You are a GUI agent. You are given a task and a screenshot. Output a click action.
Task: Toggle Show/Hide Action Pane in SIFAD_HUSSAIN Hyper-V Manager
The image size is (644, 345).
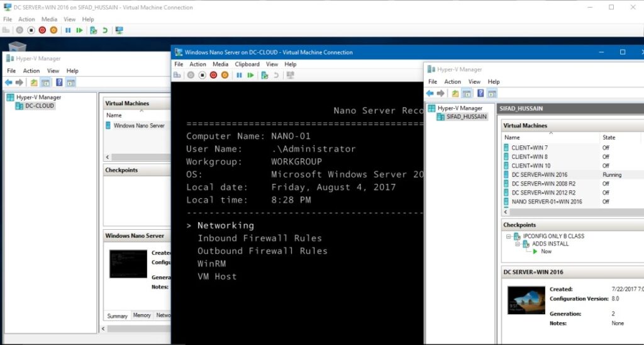[492, 93]
